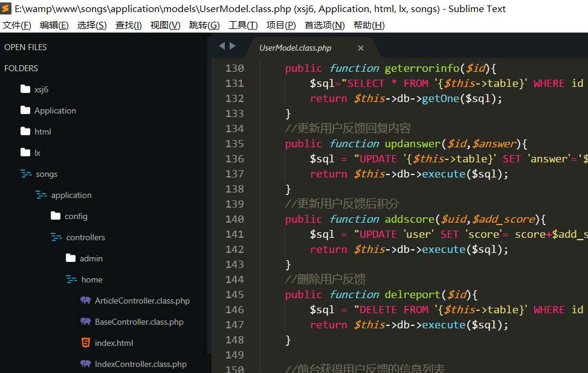Click the config folder icon

click(x=56, y=215)
